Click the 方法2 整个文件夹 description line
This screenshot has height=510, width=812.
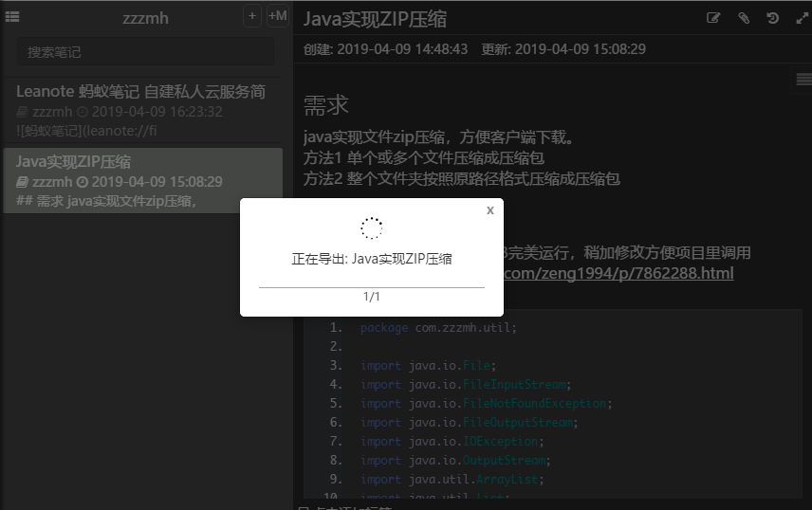pyautogui.click(x=461, y=179)
